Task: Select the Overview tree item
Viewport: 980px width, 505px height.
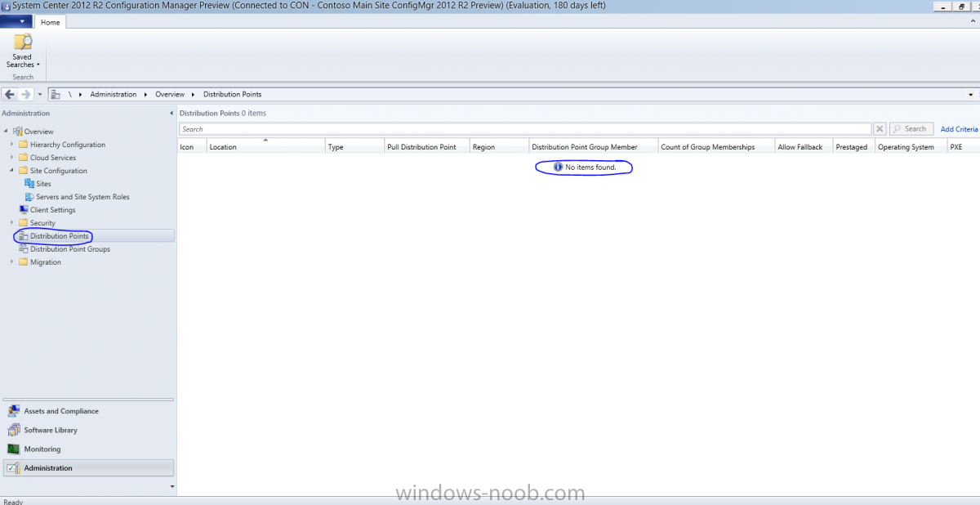Action: pos(38,132)
